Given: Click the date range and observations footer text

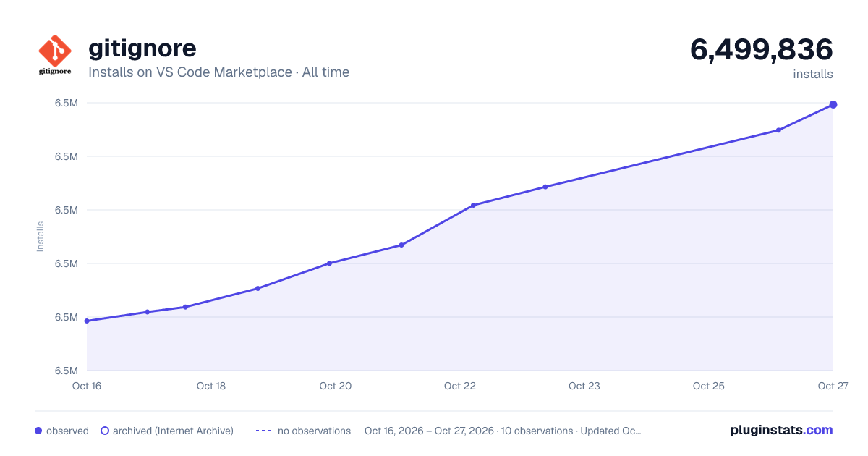Looking at the screenshot, I should [x=503, y=431].
